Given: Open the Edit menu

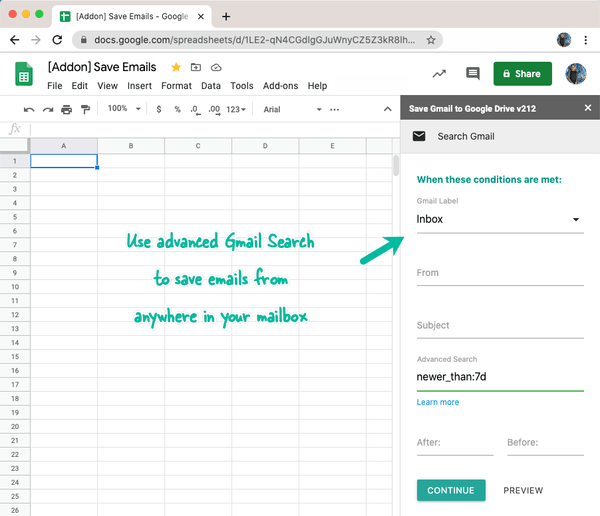Looking at the screenshot, I should (80, 86).
